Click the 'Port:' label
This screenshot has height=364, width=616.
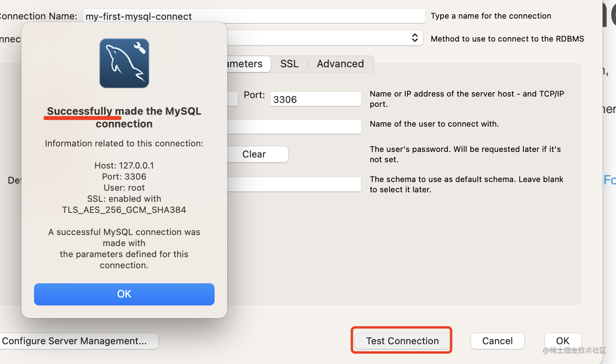tap(254, 95)
